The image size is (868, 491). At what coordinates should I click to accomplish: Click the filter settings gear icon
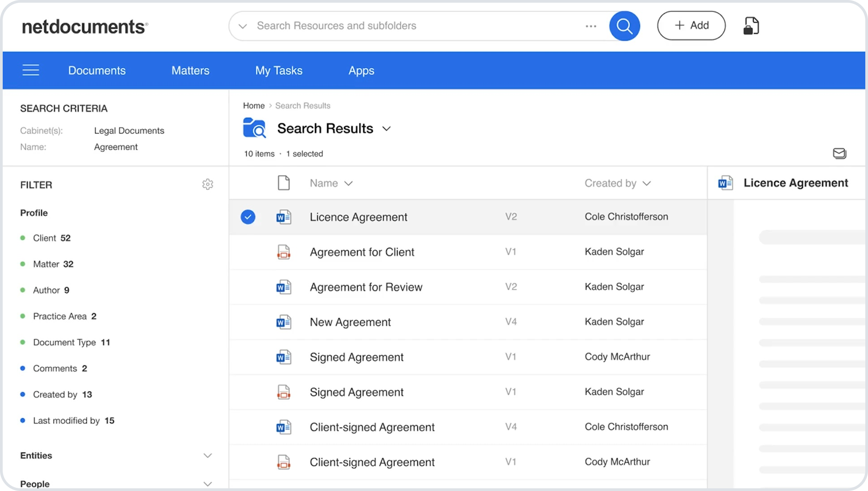click(x=208, y=184)
